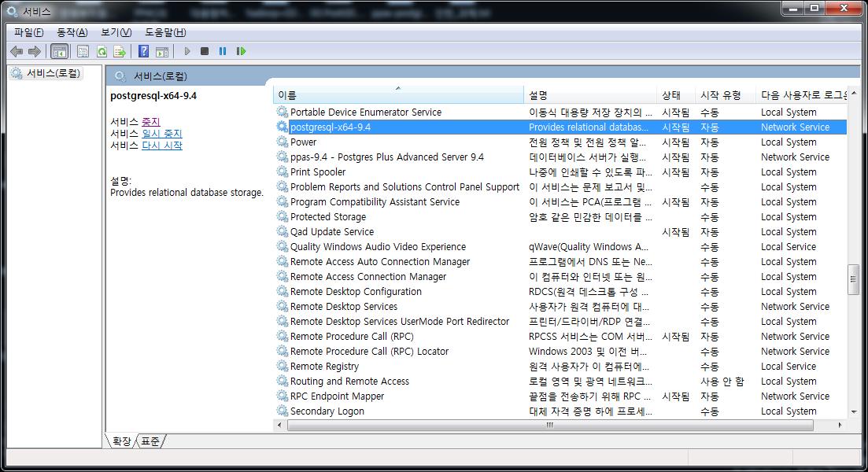The height and width of the screenshot is (472, 868).
Task: Click the horizontal scrollbar thumb below the list
Action: [x=549, y=425]
